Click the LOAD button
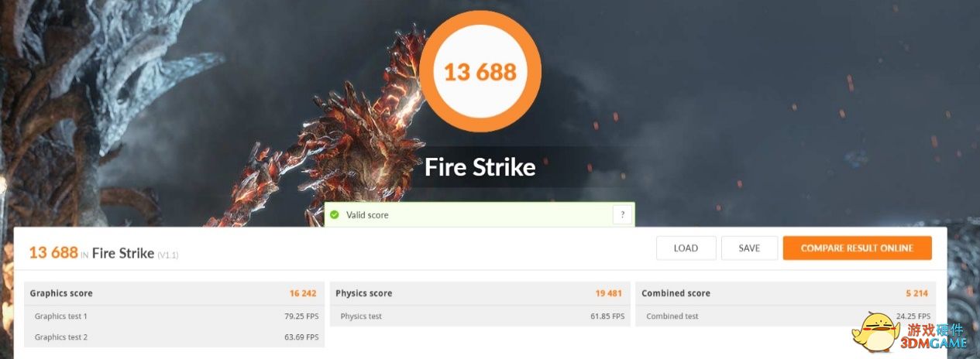 coord(686,248)
